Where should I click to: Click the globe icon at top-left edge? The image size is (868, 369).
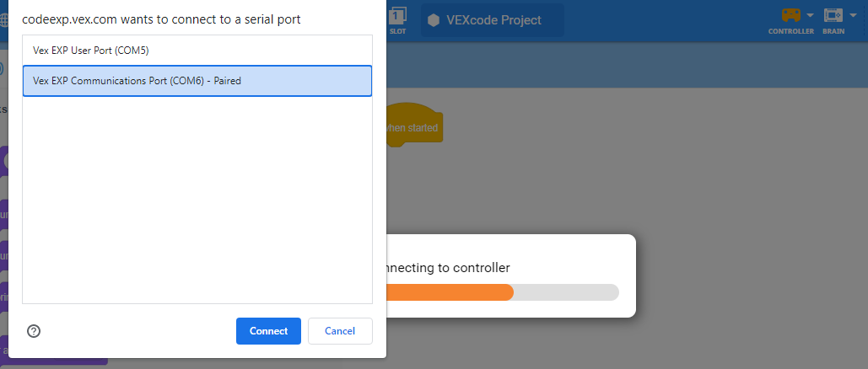click(3, 20)
